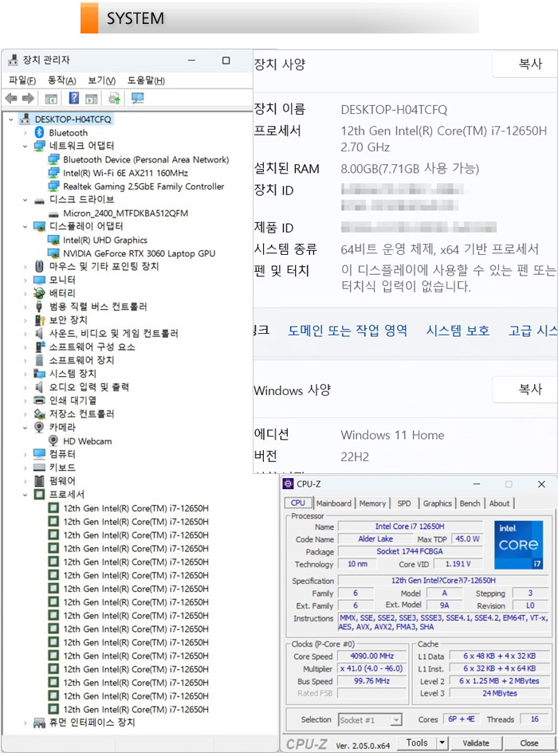This screenshot has width=558, height=756.
Task: Click the 8.00GB installed RAM value
Action: [410, 169]
